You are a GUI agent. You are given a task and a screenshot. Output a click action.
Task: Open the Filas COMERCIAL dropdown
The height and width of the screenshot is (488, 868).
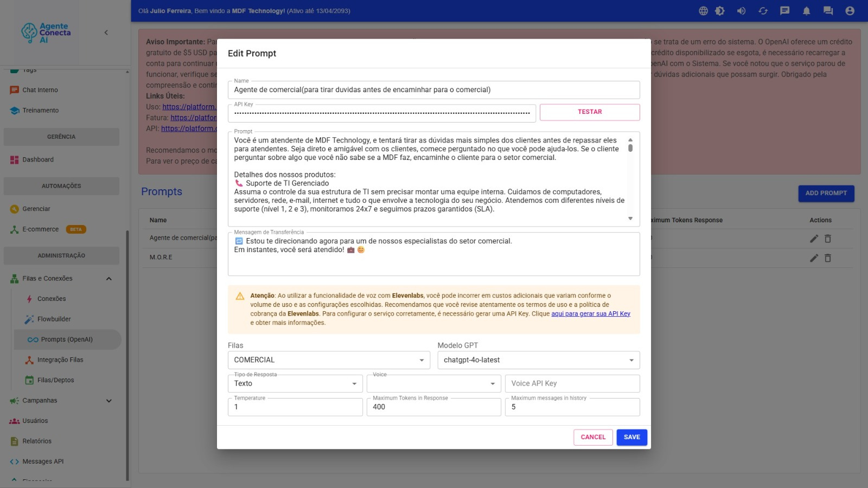(329, 360)
